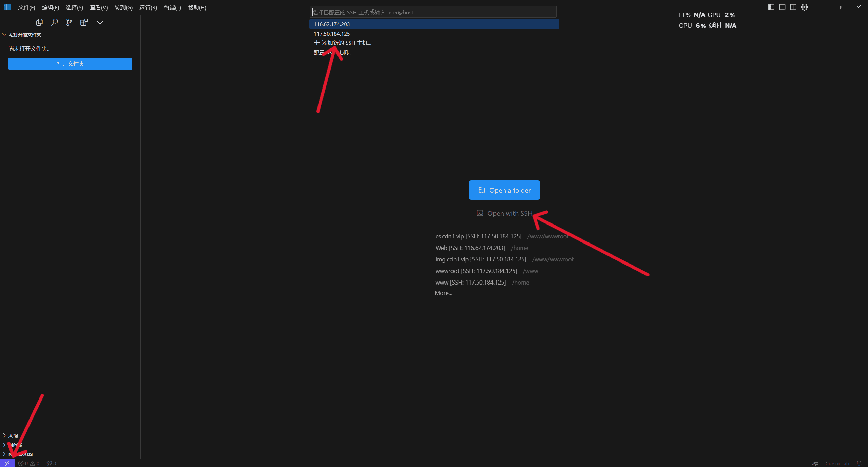Collapse the 无打开的文件夹 section
868x467 pixels.
(24, 35)
